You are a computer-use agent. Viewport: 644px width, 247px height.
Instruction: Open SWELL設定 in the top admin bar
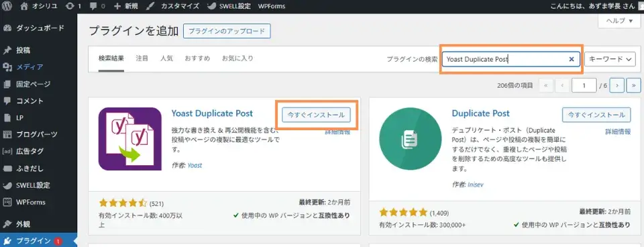click(x=229, y=6)
